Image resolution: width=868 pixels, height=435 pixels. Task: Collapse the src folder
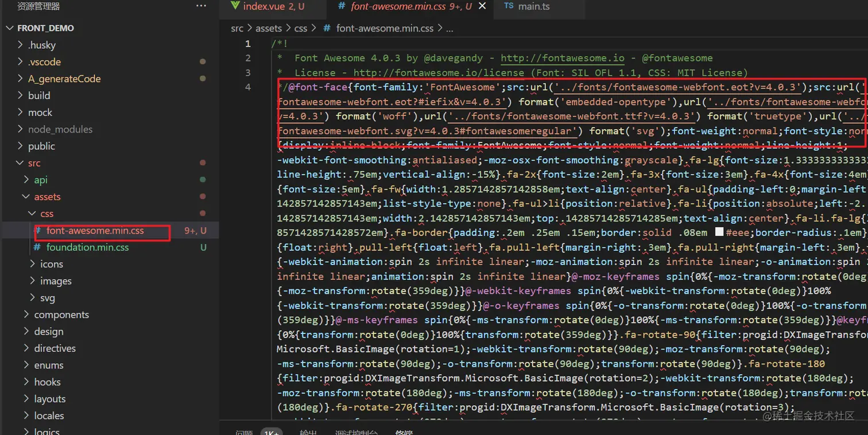[x=34, y=163]
